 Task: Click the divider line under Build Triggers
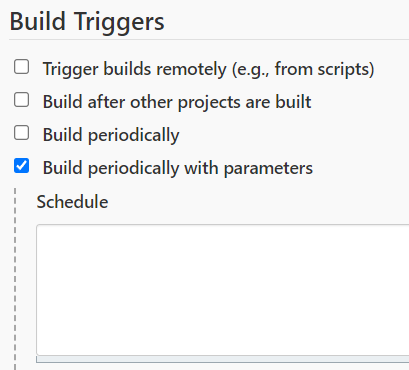209,39
